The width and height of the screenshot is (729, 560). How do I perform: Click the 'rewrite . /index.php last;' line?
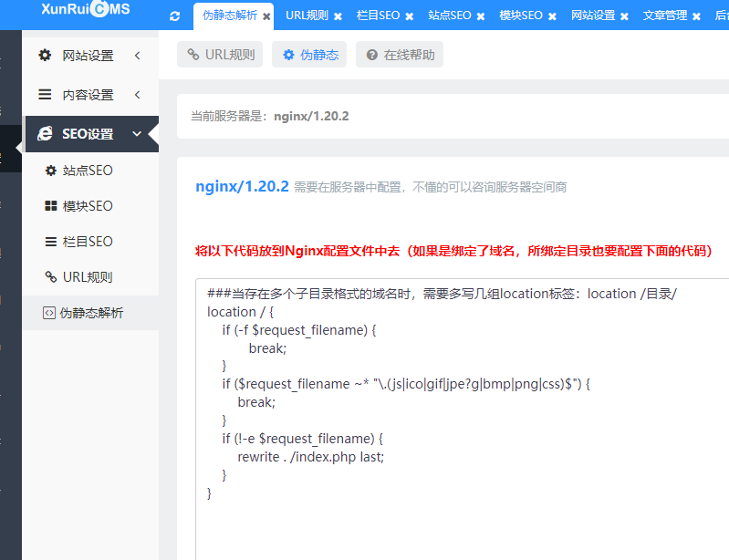pyautogui.click(x=310, y=457)
